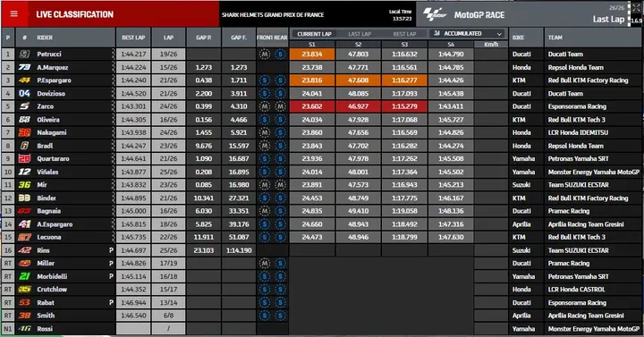The height and width of the screenshot is (337, 644).
Task: Click the Last Lap status indicator
Action: [608, 20]
